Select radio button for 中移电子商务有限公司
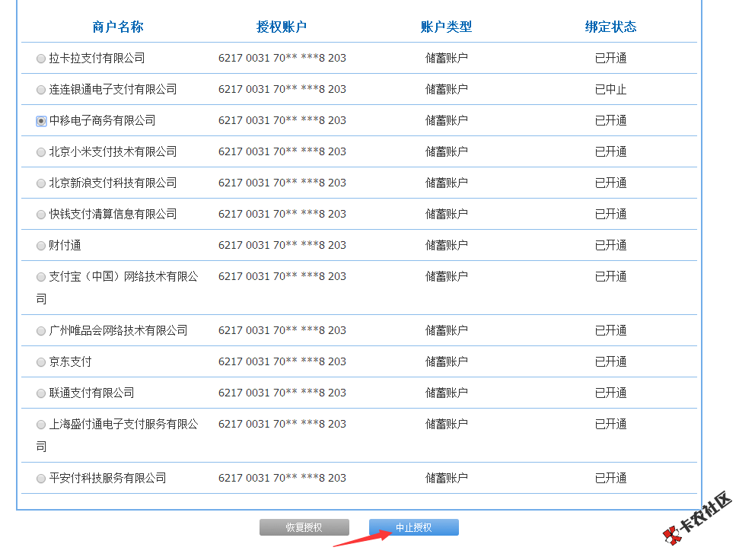The width and height of the screenshot is (739, 560). (x=41, y=121)
